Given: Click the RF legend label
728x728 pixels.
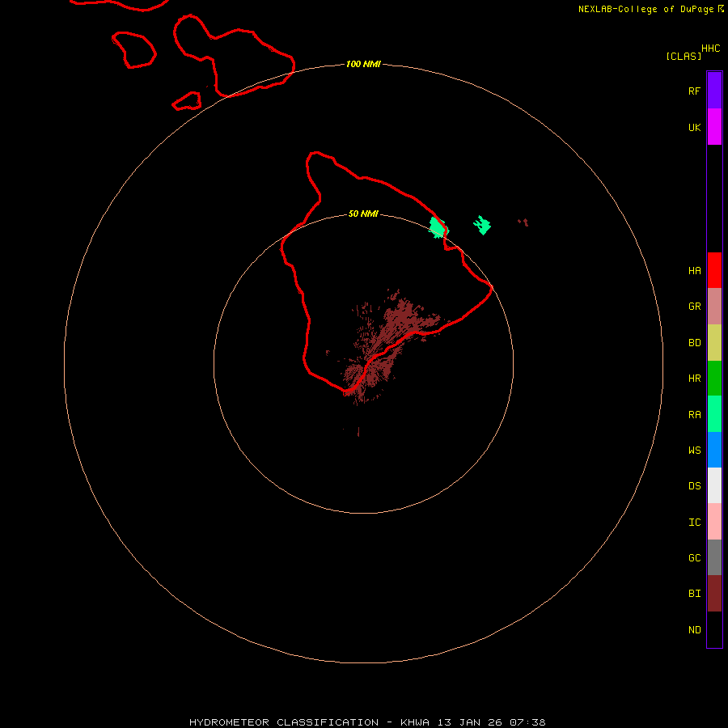Looking at the screenshot, I should click(694, 91).
